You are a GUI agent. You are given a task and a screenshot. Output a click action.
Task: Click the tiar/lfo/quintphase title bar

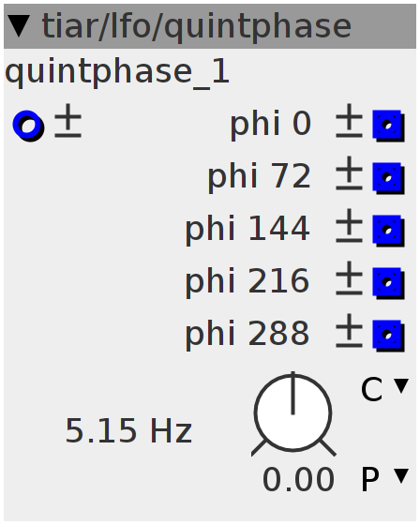210,26
